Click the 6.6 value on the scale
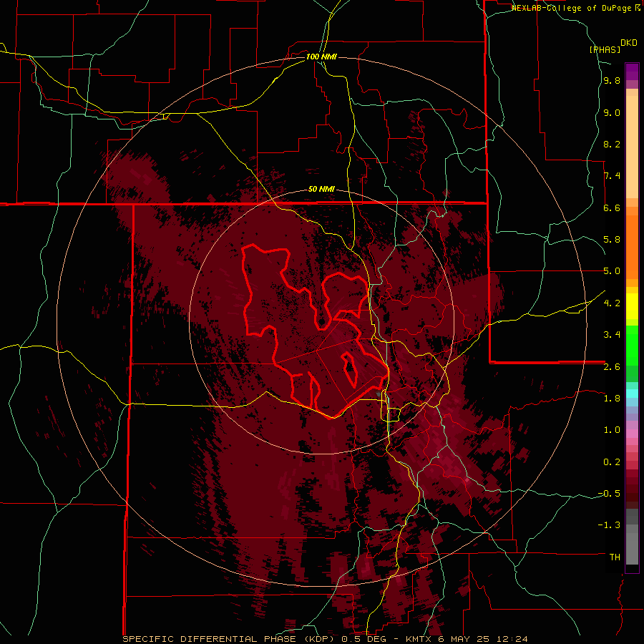 click(x=612, y=208)
